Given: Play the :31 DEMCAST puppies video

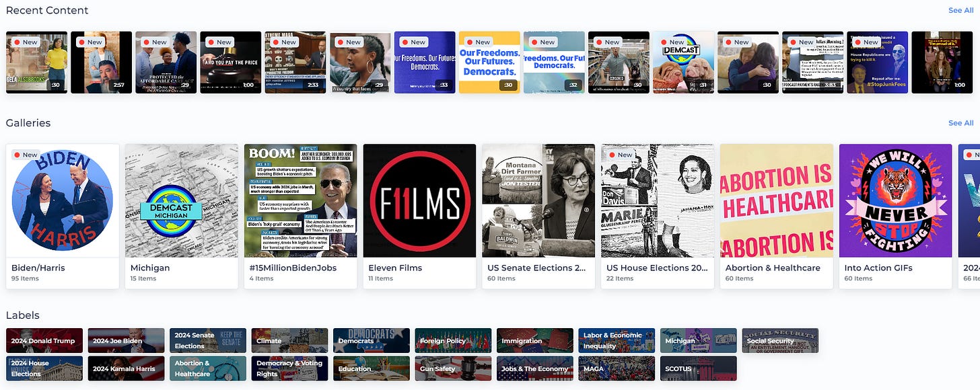Looking at the screenshot, I should tap(682, 63).
